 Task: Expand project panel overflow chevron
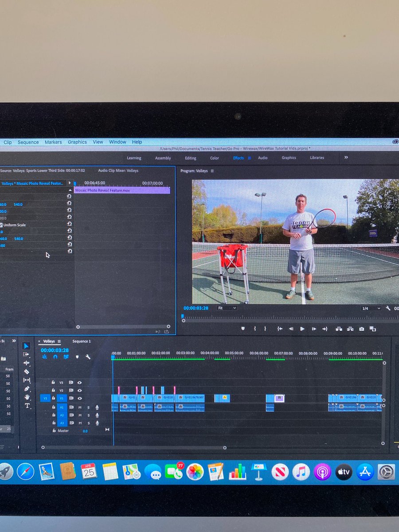click(14, 341)
